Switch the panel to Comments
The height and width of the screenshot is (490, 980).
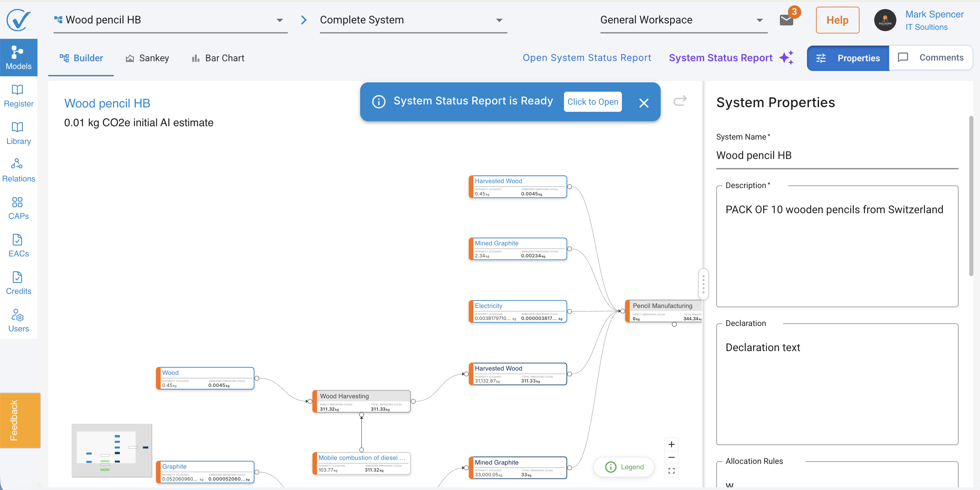[x=930, y=58]
